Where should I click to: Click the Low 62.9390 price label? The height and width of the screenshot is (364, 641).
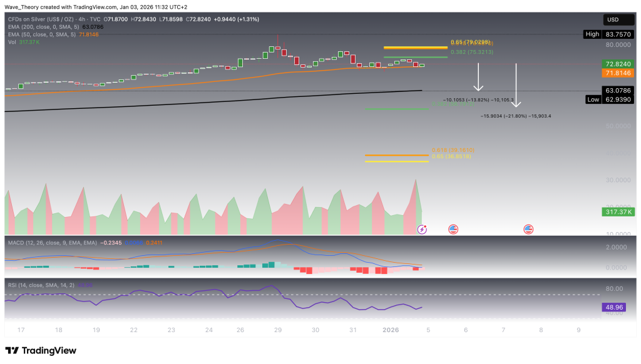(x=617, y=99)
